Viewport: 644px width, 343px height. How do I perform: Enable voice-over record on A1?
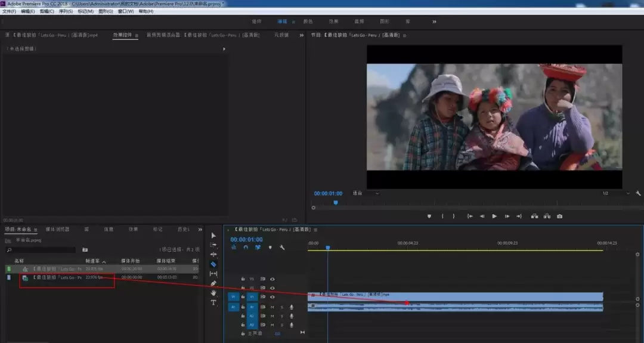[x=292, y=307]
